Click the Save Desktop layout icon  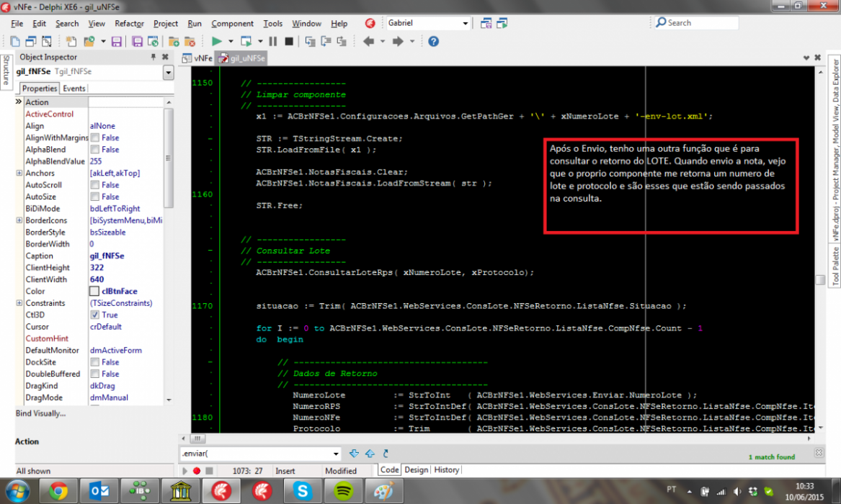click(486, 23)
